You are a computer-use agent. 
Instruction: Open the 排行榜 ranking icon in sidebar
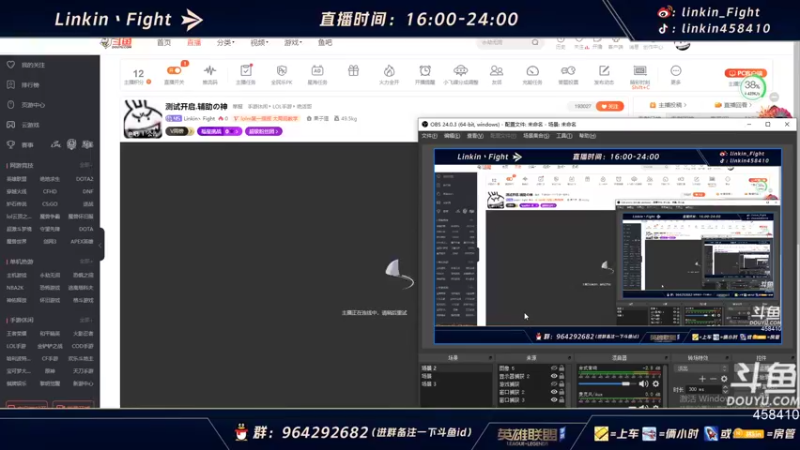point(11,85)
